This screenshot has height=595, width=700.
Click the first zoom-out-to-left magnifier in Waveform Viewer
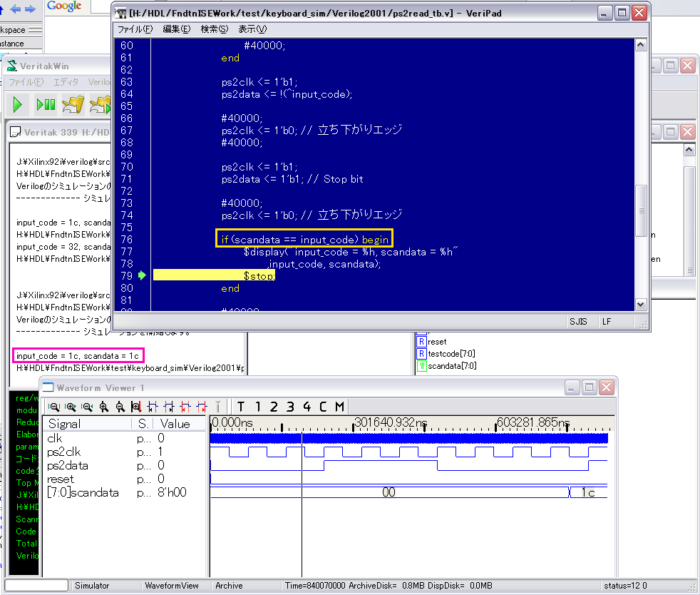point(54,407)
